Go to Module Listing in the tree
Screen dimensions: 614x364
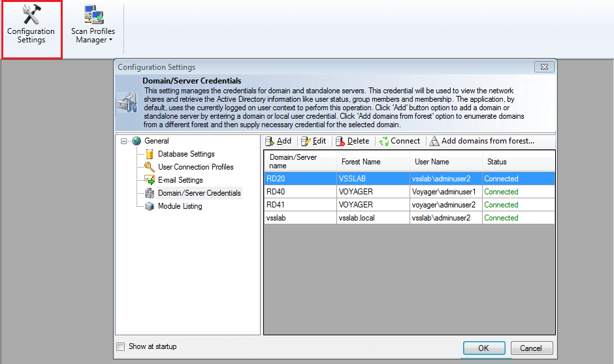click(180, 206)
